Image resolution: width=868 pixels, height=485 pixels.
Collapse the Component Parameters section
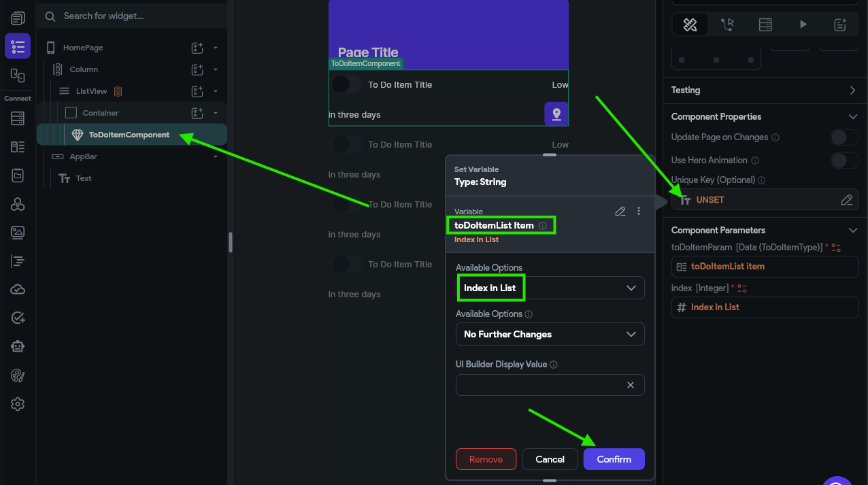click(x=853, y=231)
